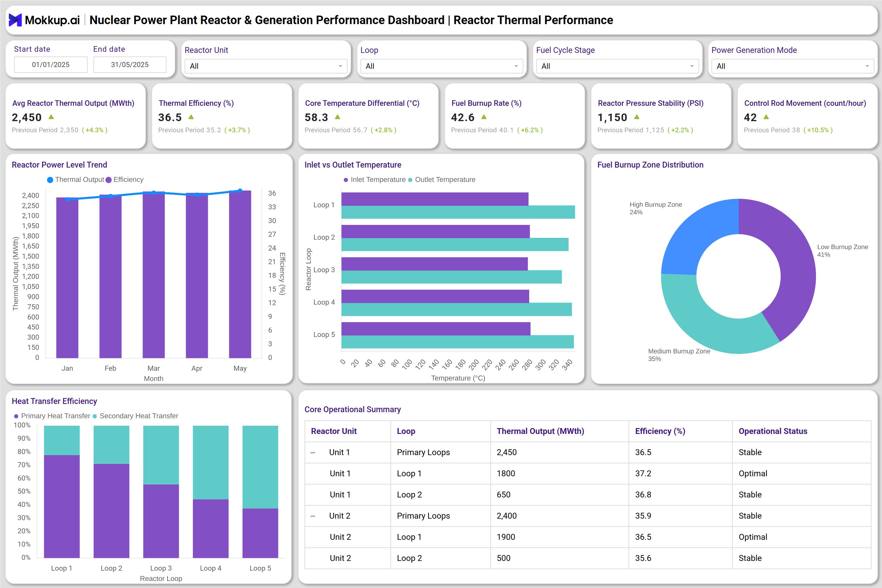This screenshot has width=882, height=588.
Task: Click the up-trend arrow beside Control Rod 42
Action: [766, 117]
